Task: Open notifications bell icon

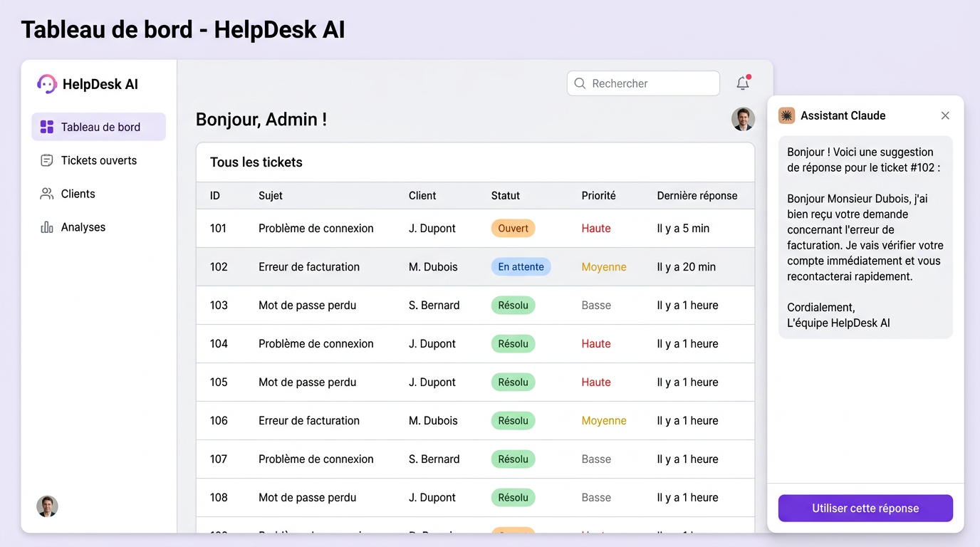Action: (x=743, y=83)
